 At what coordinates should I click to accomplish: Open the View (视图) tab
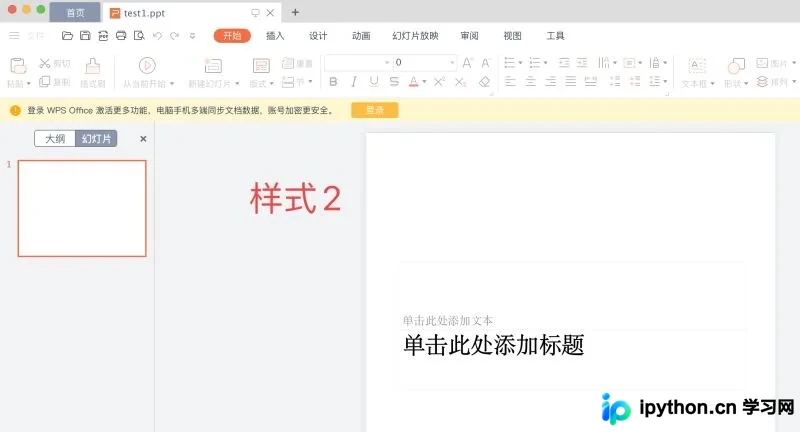(512, 36)
